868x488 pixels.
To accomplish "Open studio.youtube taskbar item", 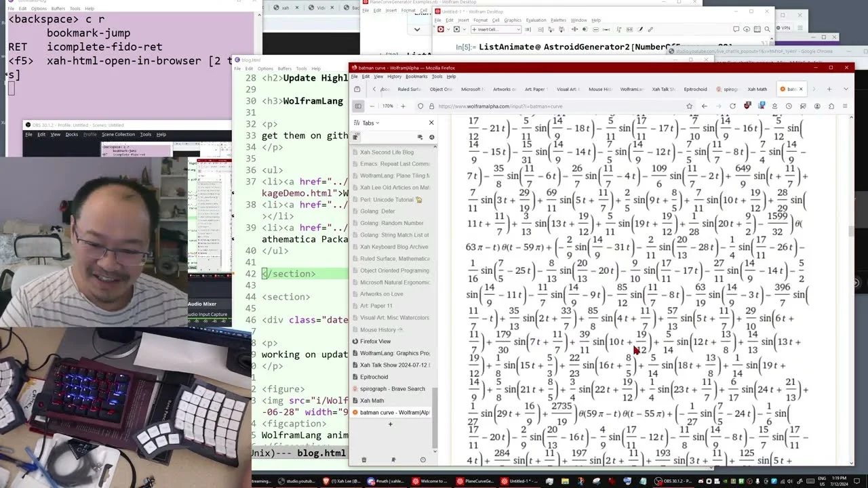I will pyautogui.click(x=296, y=481).
